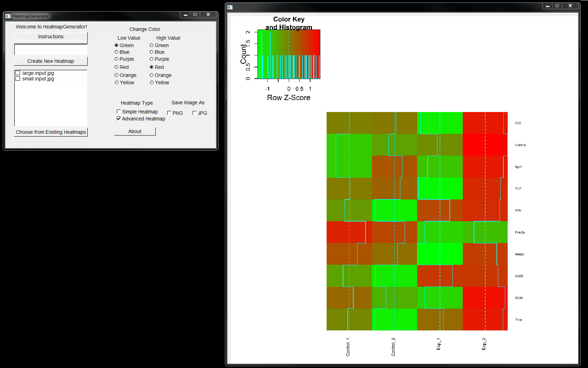The height and width of the screenshot is (368, 588).
Task: Enable Simple Heatmap type
Action: pyautogui.click(x=119, y=111)
